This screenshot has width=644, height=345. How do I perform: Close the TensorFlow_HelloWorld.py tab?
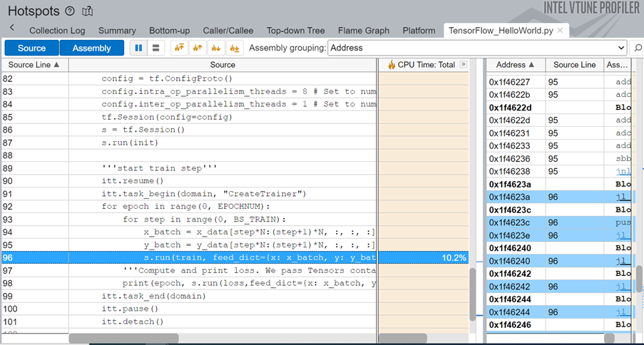pyautogui.click(x=561, y=31)
